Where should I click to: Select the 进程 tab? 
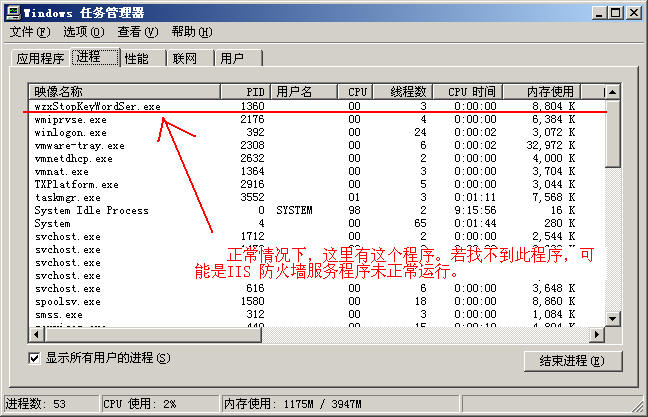(95, 57)
